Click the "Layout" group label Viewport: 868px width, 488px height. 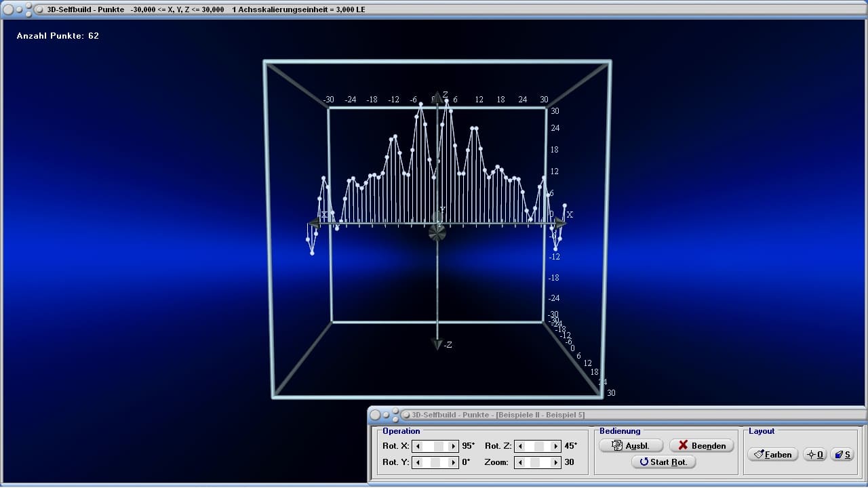[x=762, y=431]
